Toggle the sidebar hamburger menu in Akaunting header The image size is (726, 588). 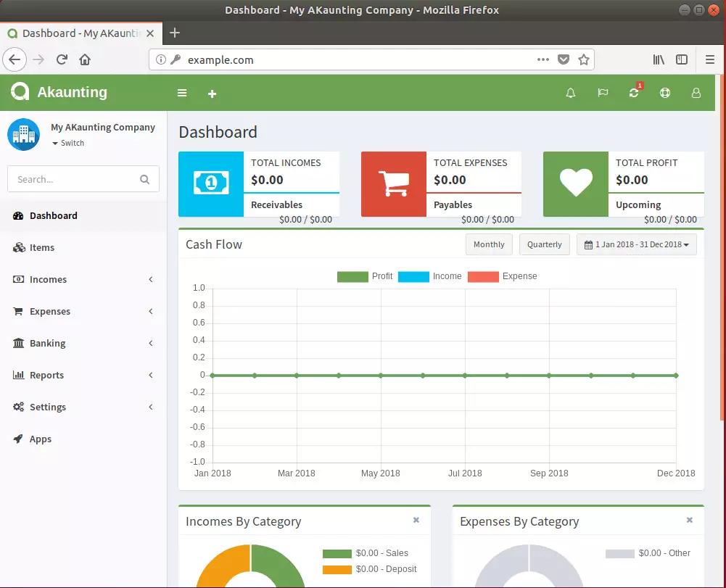[182, 93]
